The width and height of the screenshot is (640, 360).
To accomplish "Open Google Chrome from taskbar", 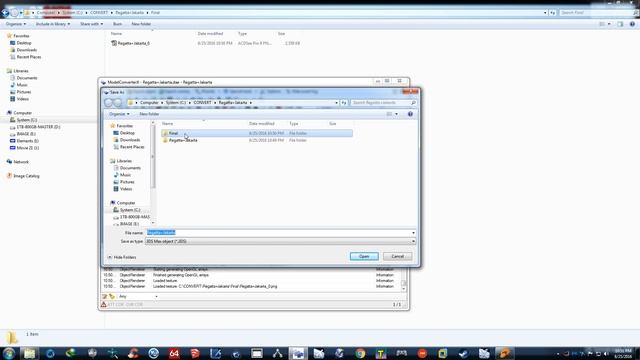I will point(360,353).
